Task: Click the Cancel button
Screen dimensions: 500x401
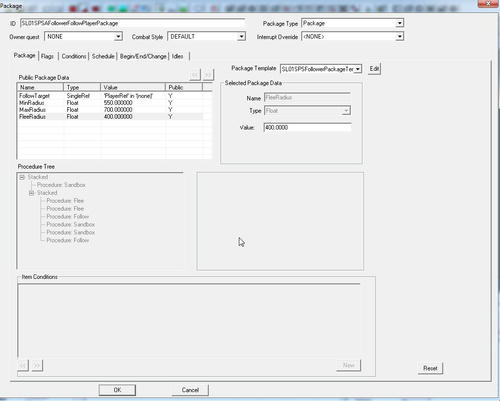Action: [x=190, y=390]
